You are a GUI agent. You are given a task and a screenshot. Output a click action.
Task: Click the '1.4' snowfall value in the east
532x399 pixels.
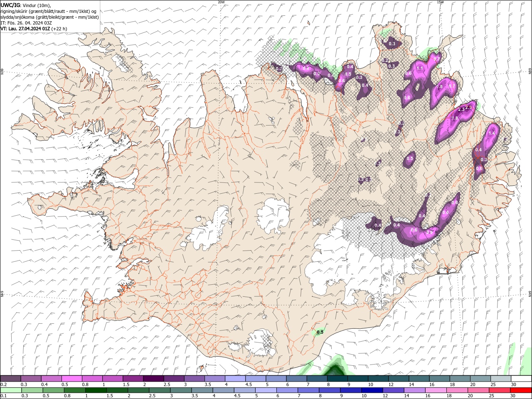click(x=492, y=133)
